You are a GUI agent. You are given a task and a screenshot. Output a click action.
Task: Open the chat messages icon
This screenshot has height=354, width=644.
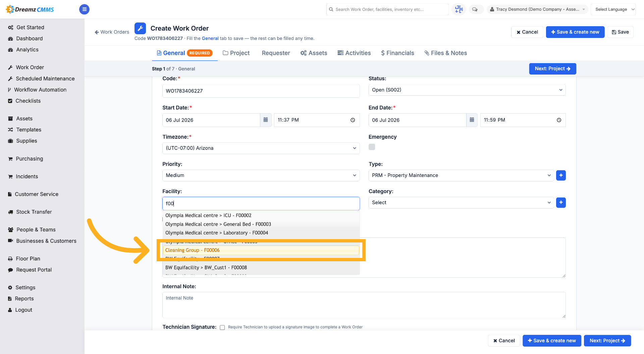[475, 9]
